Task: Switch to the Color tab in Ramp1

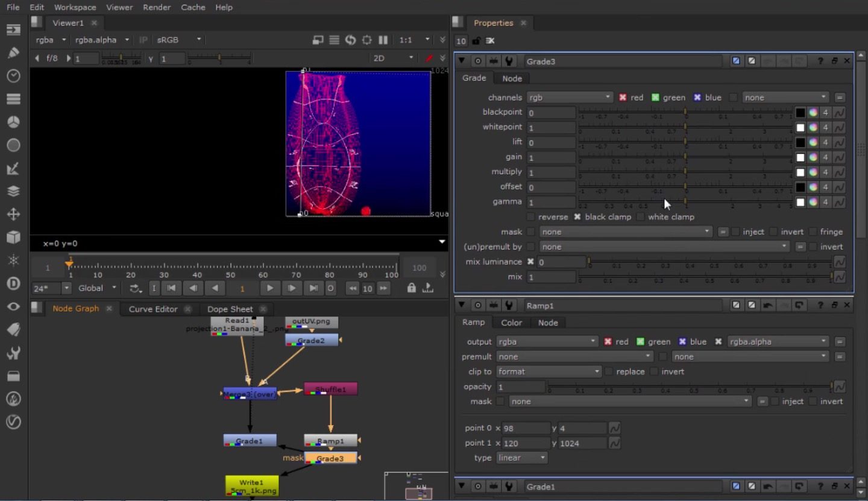Action: point(511,323)
